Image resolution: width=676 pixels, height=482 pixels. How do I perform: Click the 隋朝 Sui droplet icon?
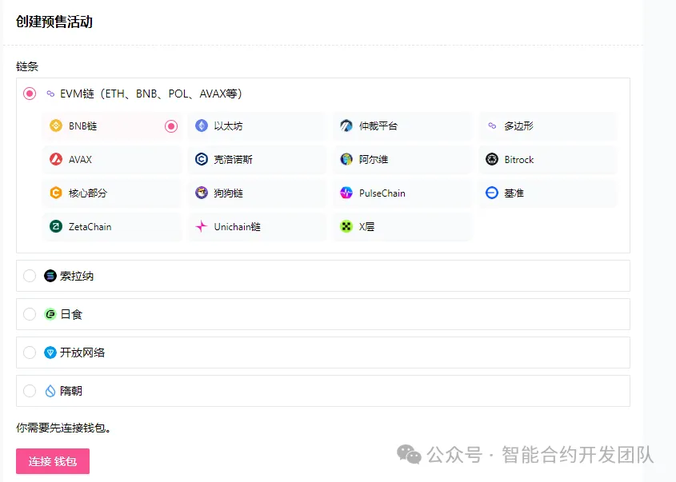(50, 391)
